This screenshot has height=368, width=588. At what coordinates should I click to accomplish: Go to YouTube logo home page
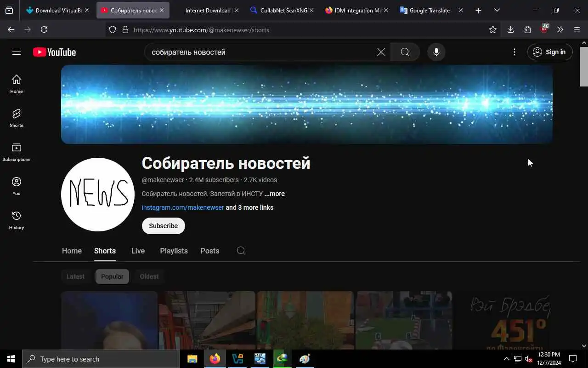[x=54, y=52]
